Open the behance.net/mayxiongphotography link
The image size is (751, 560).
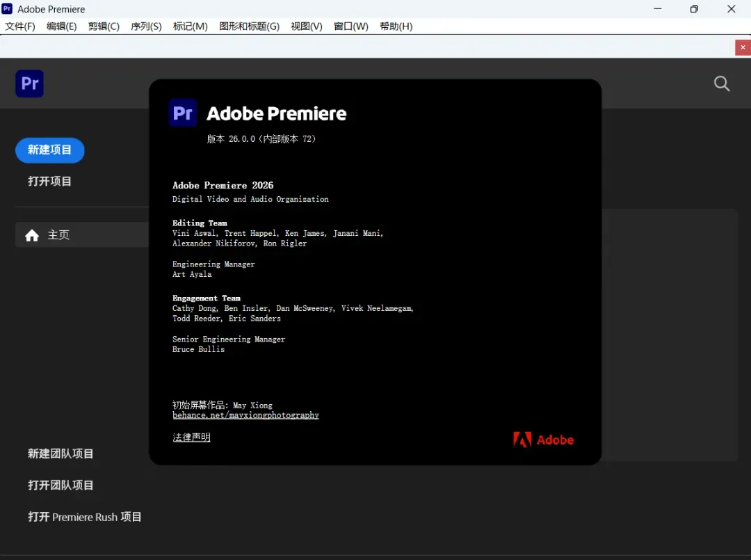(245, 415)
